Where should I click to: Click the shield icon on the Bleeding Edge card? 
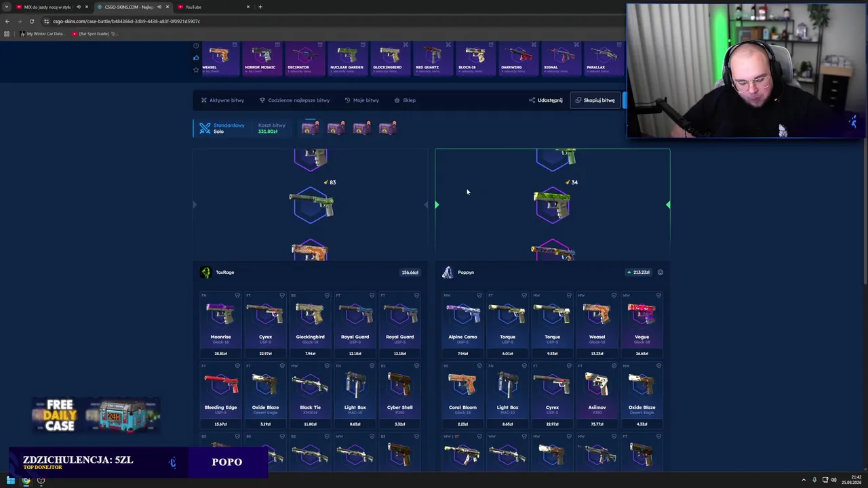(x=237, y=366)
